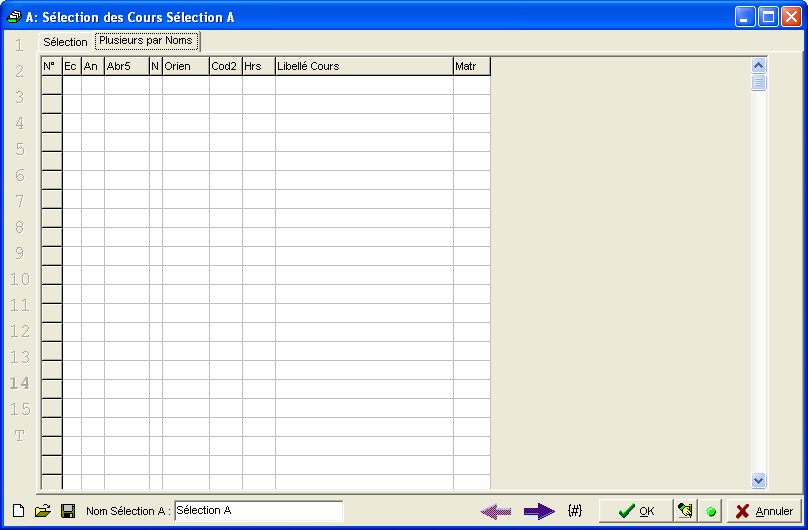Select side number 1
The width and height of the screenshot is (808, 530).
pos(20,45)
